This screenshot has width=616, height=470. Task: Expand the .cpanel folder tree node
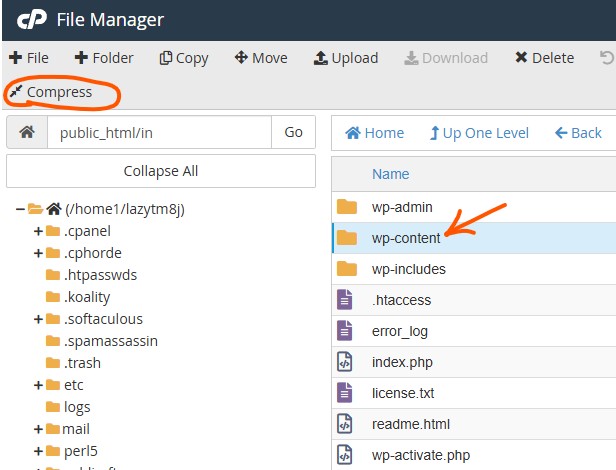(38, 231)
